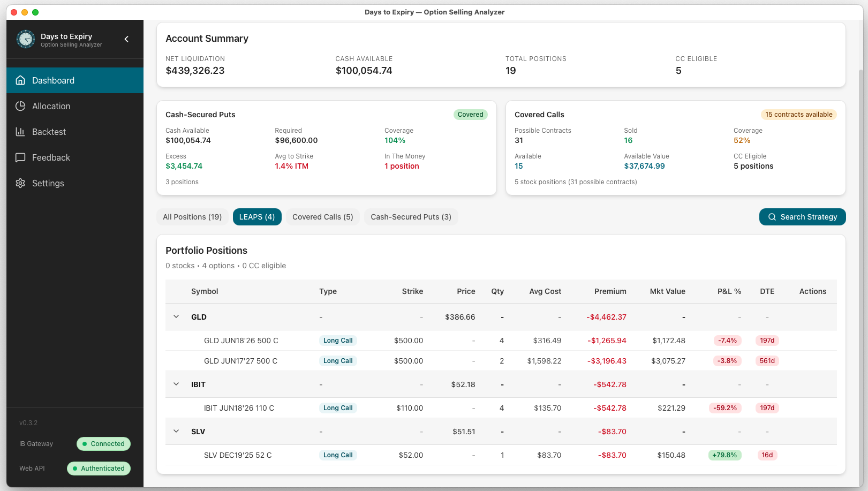Select the LEAPS (4) filter tab
Viewport: 868px width, 491px height.
(257, 217)
